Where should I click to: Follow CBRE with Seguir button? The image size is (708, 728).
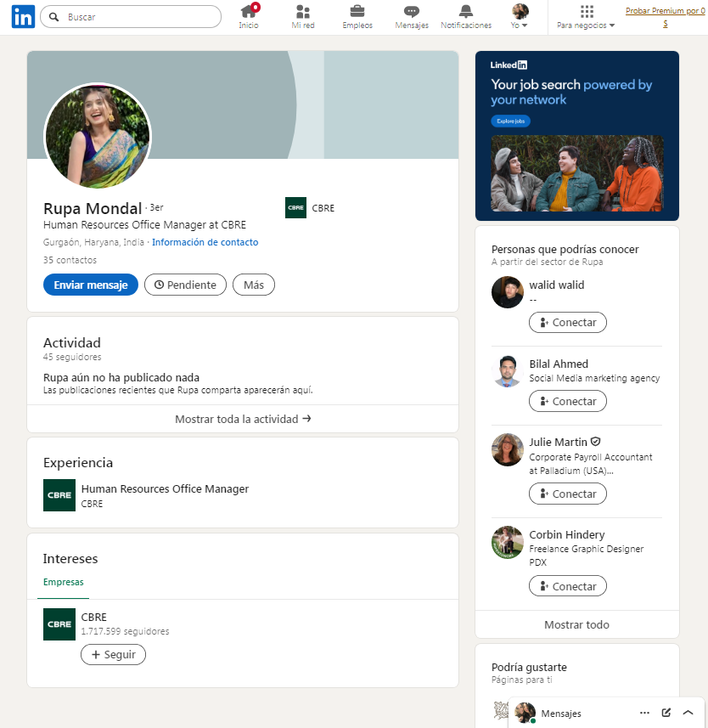pyautogui.click(x=113, y=654)
